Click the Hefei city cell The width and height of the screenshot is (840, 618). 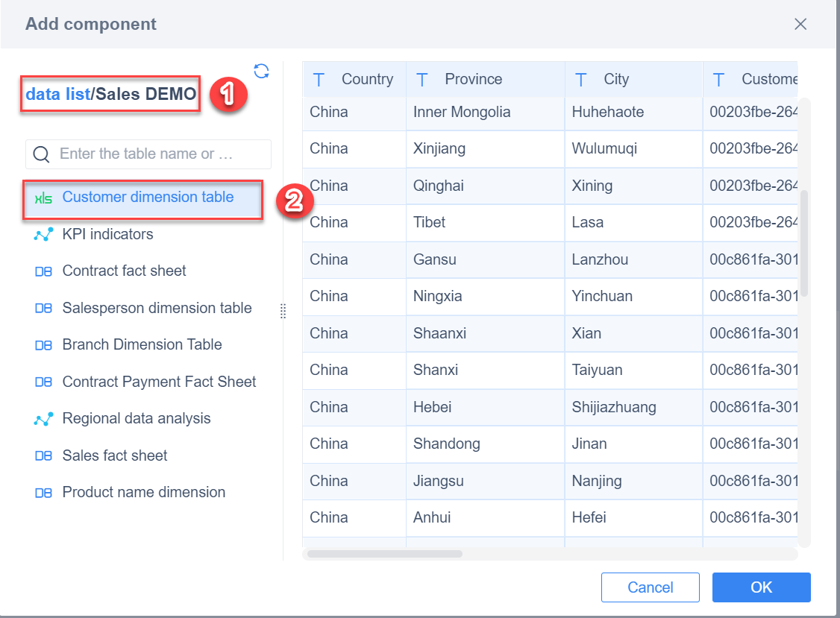pyautogui.click(x=634, y=518)
